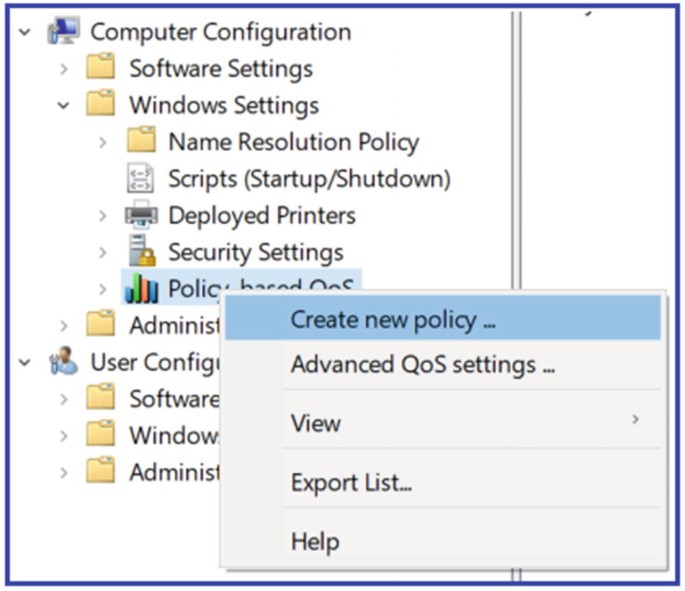Collapse the Computer Configuration node
The height and width of the screenshot is (591, 685).
pyautogui.click(x=24, y=32)
